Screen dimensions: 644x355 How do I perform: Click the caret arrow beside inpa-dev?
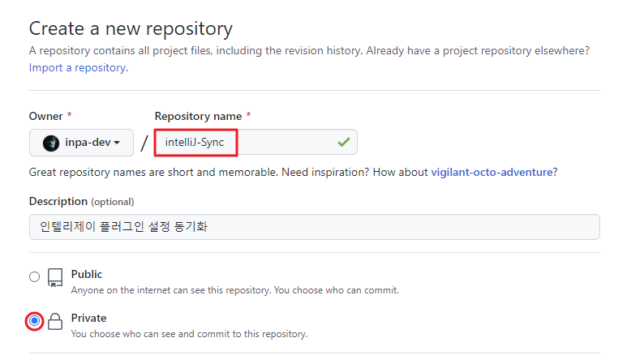coord(117,143)
